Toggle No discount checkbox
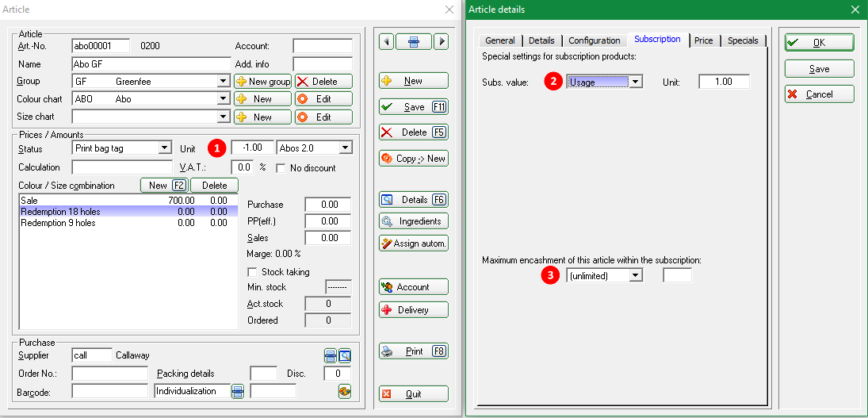Screen dimensions: 868x418 [x=281, y=167]
